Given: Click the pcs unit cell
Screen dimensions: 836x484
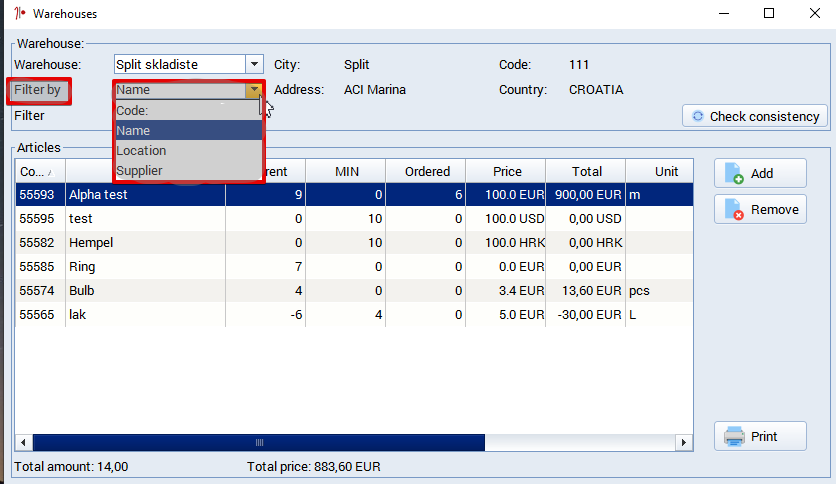Looking at the screenshot, I should point(660,291).
